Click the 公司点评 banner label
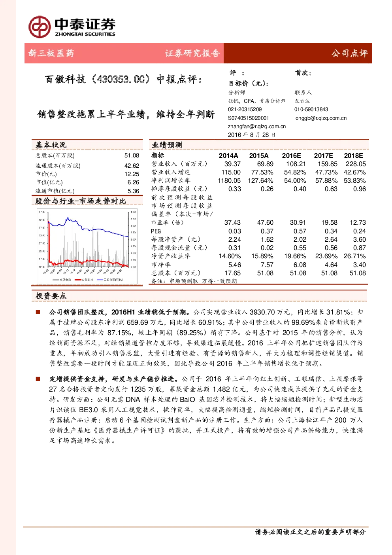Viewport: 392px width, 555px height. point(349,53)
